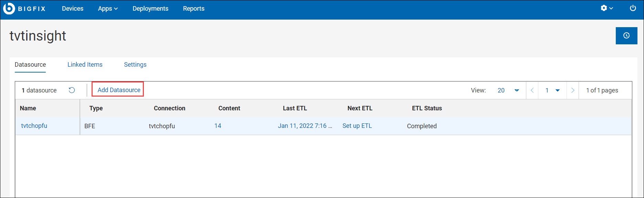Expand the Apps menu
This screenshot has height=198, width=644.
108,9
